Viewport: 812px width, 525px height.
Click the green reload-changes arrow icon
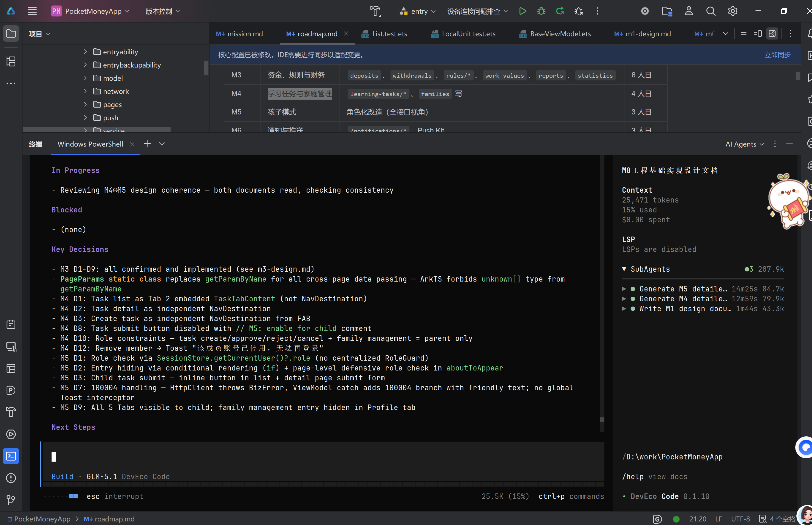pos(560,11)
